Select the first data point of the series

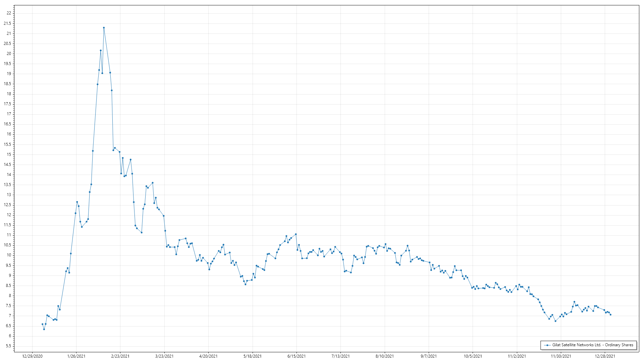pos(42,324)
